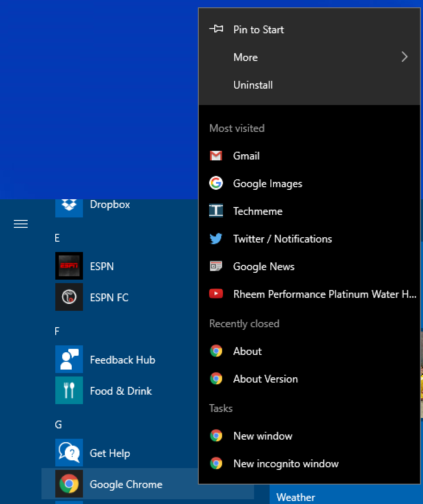Open Google Images from Most visited

coord(309,184)
